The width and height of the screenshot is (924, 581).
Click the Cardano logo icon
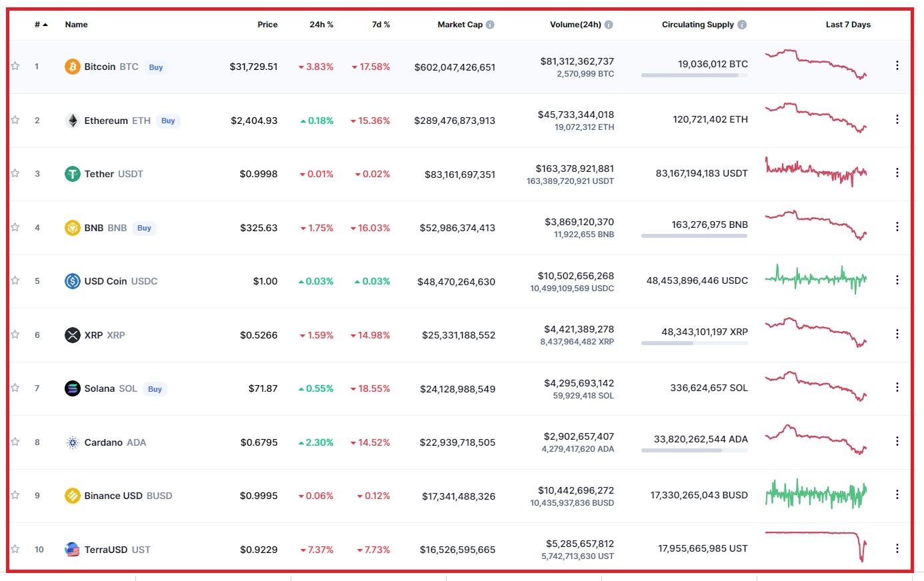(x=72, y=442)
